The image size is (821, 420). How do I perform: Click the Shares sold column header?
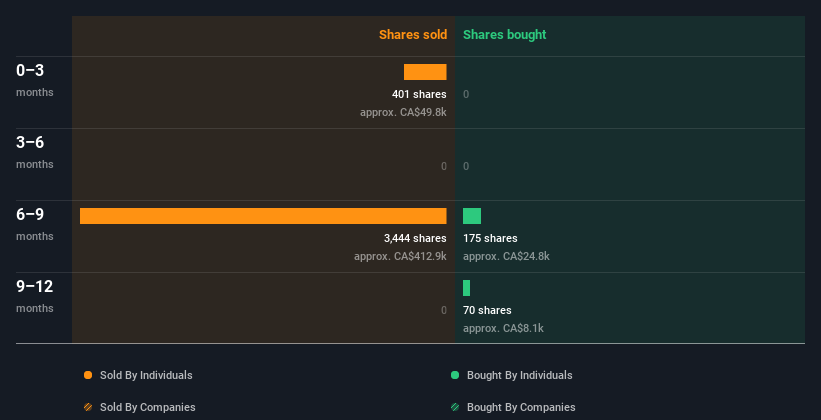(x=413, y=35)
